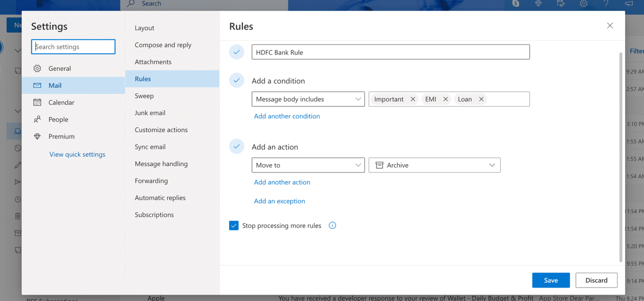Click the Archive folder icon in dropdown
Image resolution: width=644 pixels, height=301 pixels.
coord(379,165)
